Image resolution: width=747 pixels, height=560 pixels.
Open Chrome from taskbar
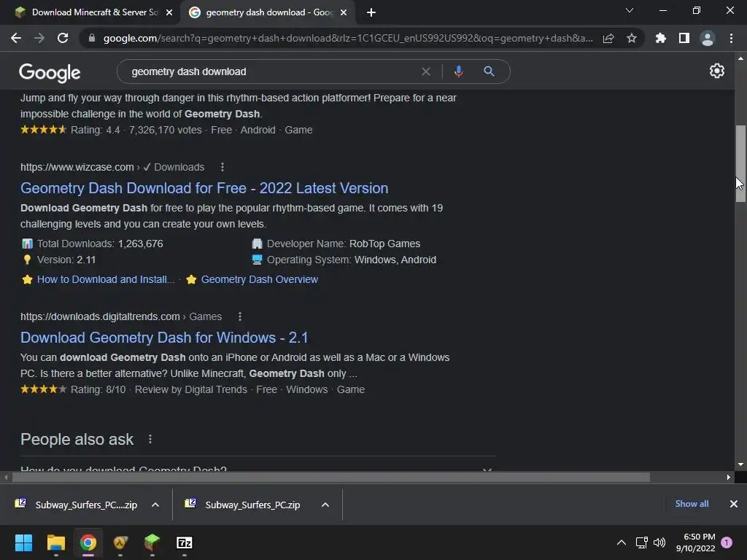(88, 542)
